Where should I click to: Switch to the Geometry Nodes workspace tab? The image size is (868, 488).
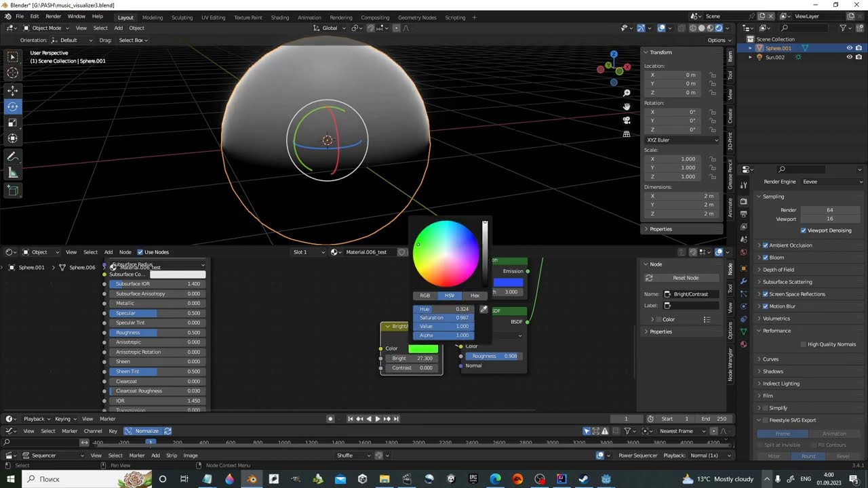click(x=417, y=18)
